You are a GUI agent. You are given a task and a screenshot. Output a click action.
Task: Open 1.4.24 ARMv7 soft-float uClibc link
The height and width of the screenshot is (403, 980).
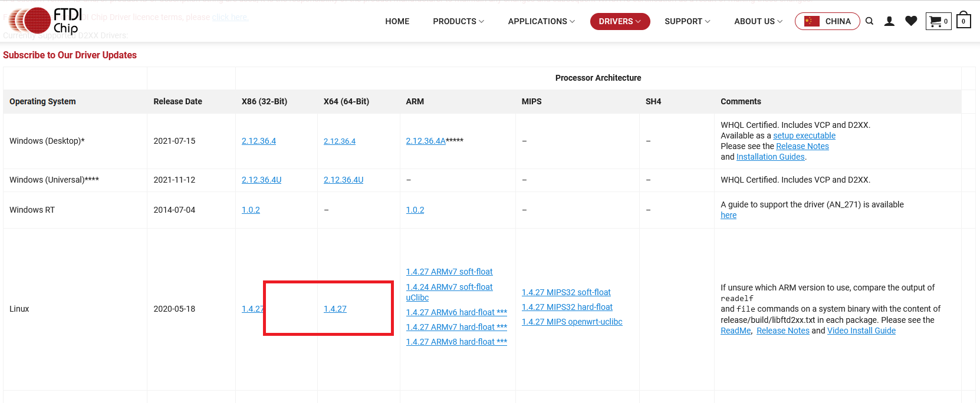coord(449,292)
